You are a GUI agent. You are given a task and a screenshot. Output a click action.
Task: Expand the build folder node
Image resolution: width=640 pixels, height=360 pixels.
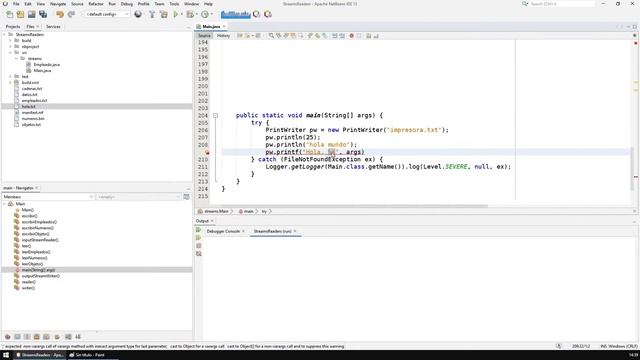(10, 41)
